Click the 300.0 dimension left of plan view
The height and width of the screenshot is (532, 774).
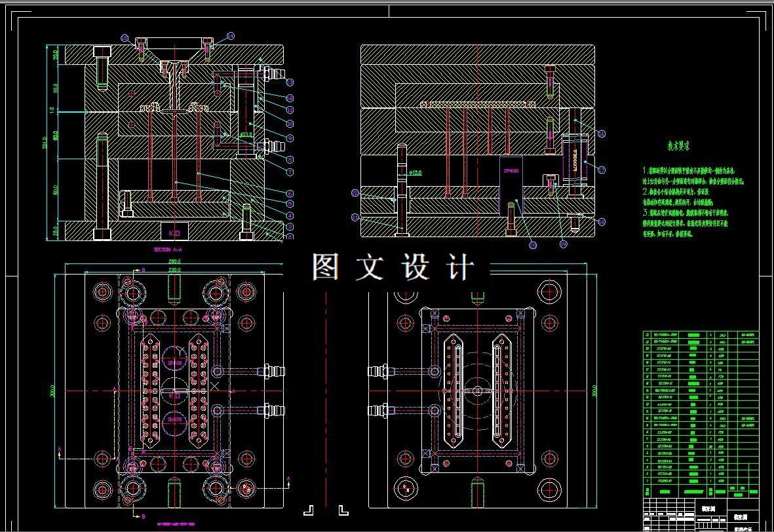point(52,391)
